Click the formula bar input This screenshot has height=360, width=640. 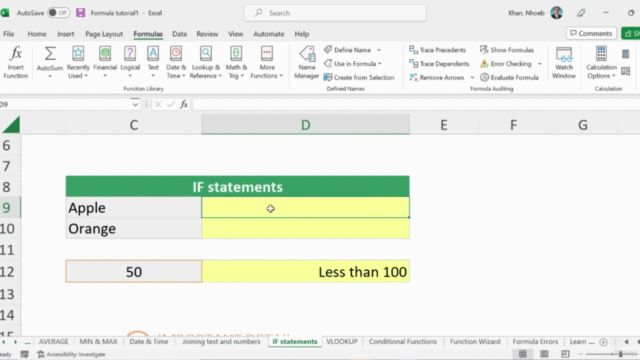tap(416, 104)
